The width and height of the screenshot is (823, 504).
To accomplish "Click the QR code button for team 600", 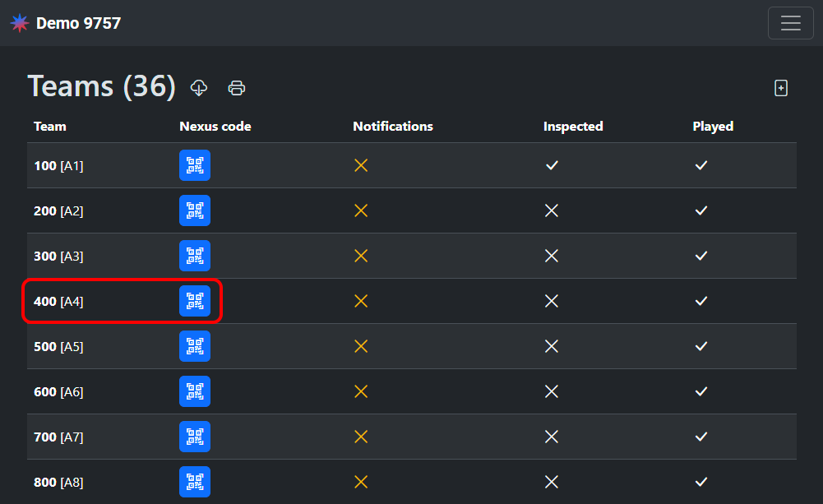I will point(195,391).
